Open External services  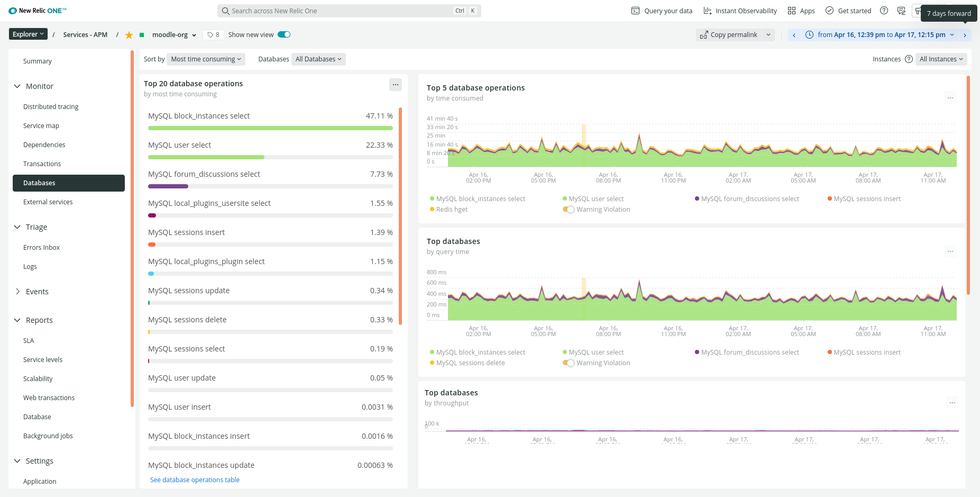click(48, 202)
